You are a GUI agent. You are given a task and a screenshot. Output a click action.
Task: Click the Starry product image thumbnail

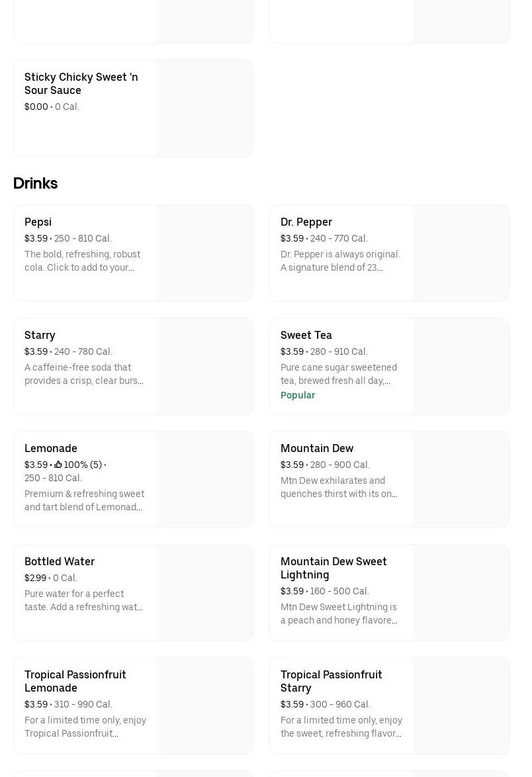click(205, 367)
